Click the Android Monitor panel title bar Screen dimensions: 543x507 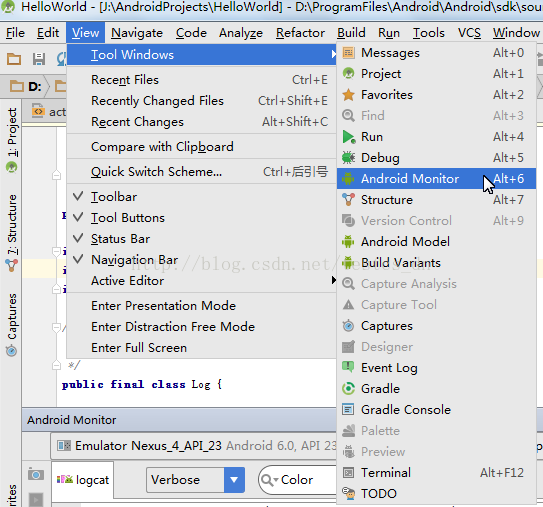(x=180, y=420)
